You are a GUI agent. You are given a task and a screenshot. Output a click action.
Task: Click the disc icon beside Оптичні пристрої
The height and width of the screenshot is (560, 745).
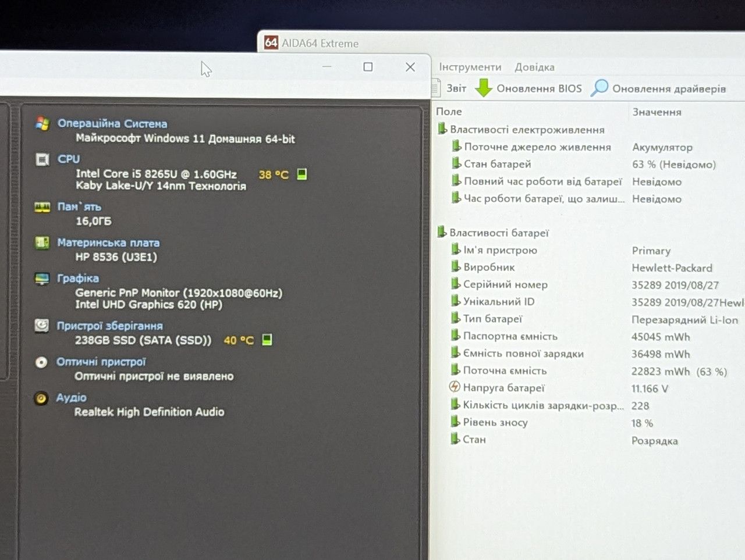41,362
